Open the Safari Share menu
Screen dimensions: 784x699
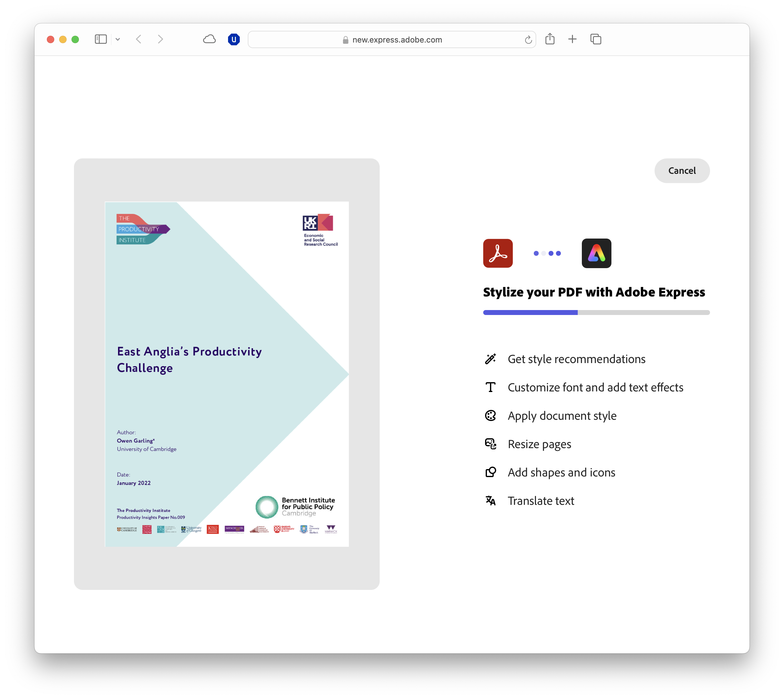[549, 39]
